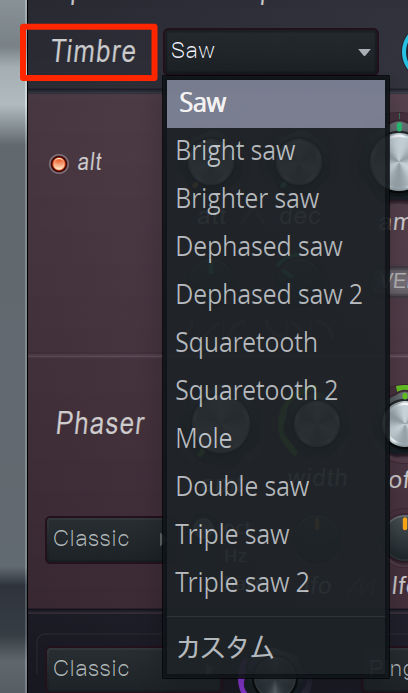Choose Dephased saw 2 entry
The width and height of the screenshot is (408, 693).
276,294
